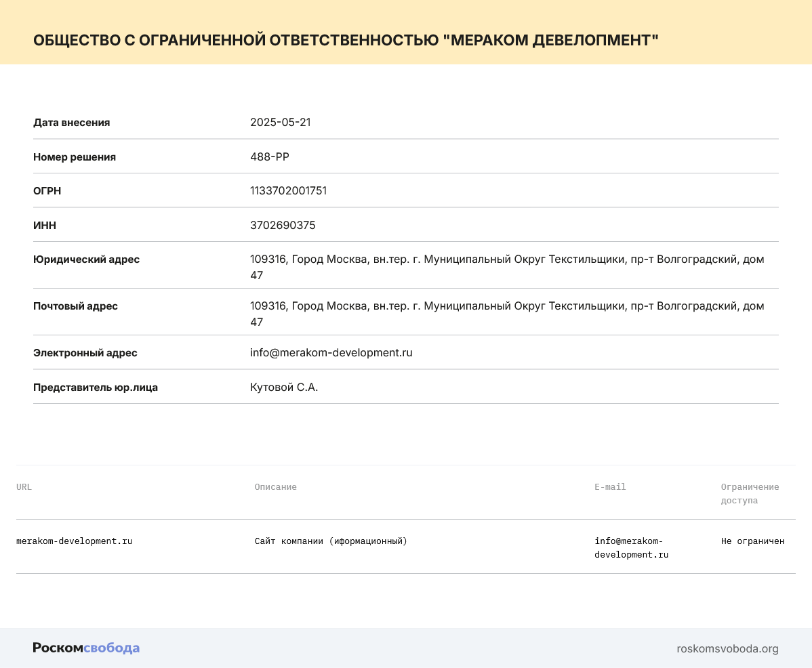Click the Электронный адрес label

coord(85,353)
